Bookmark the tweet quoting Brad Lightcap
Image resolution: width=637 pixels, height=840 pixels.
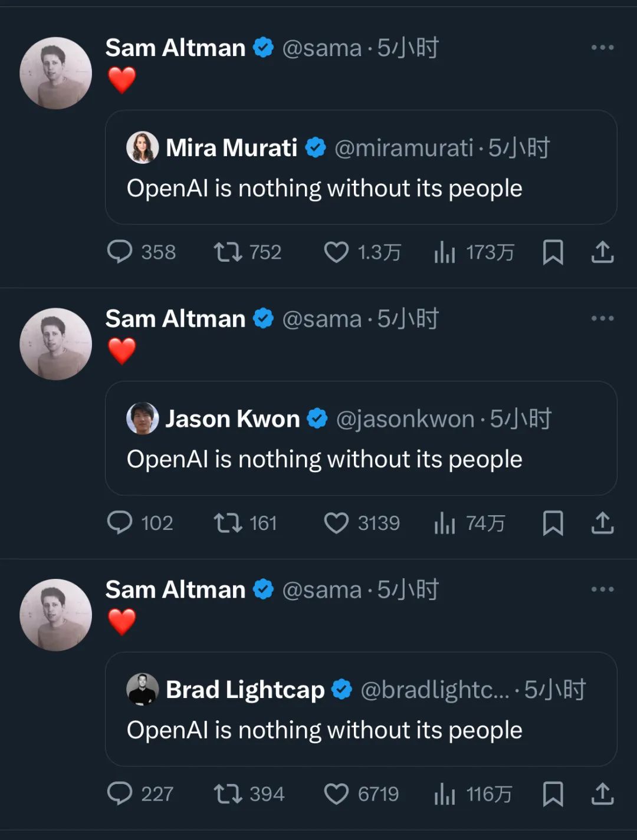click(x=553, y=794)
